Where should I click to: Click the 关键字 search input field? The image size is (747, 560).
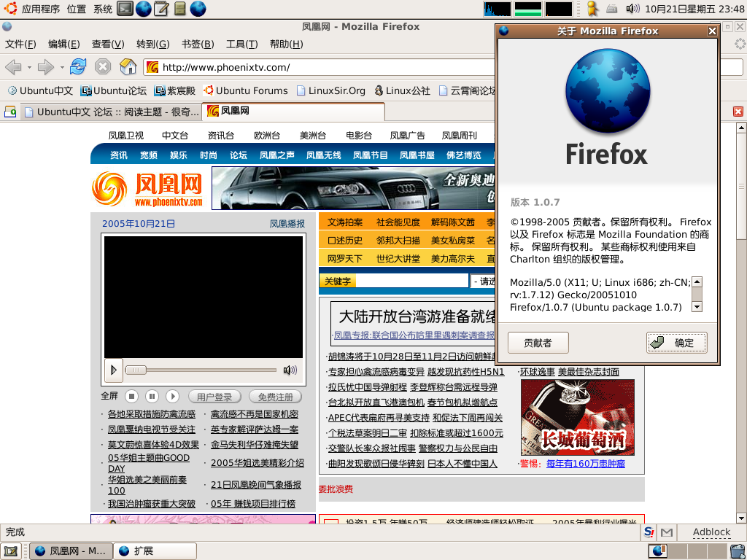[x=411, y=281]
